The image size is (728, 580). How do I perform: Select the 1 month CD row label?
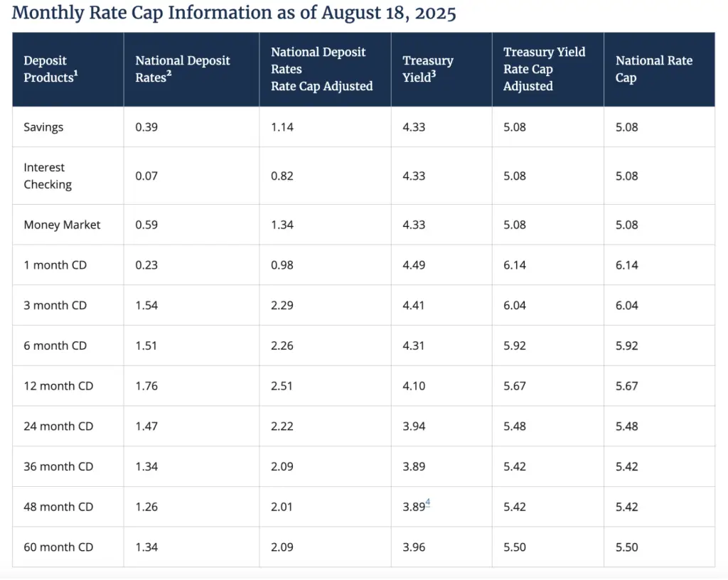[55, 265]
